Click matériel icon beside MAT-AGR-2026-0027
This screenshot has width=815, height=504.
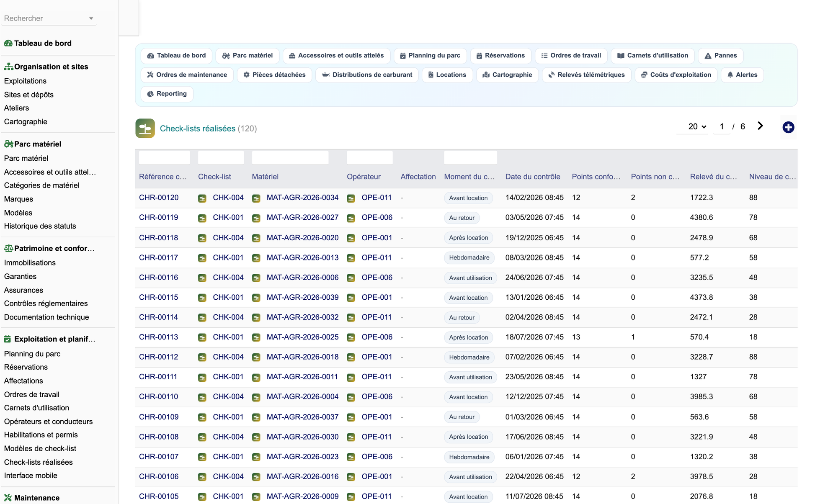pos(256,218)
